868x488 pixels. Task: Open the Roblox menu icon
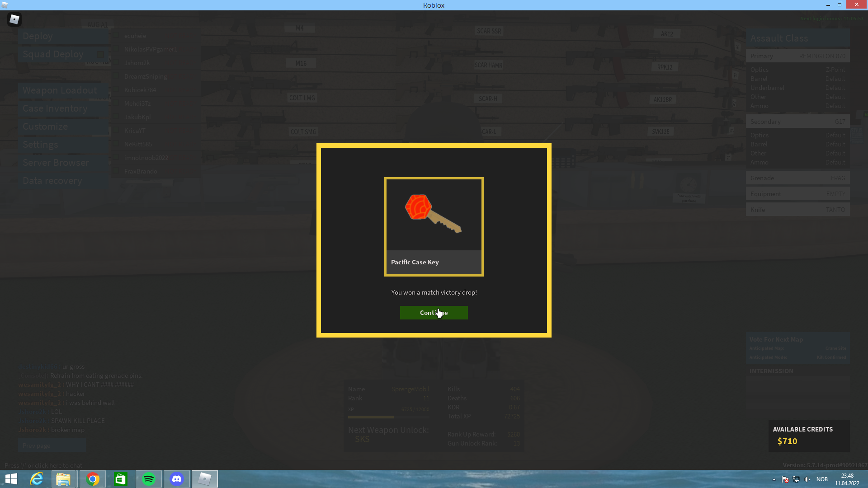14,19
